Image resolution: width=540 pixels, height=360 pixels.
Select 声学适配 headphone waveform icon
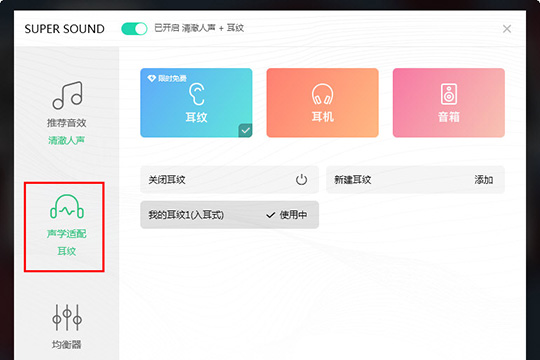tap(67, 207)
